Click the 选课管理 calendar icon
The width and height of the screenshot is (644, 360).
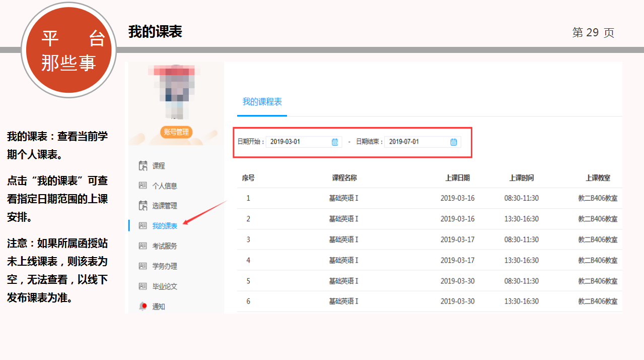[x=142, y=206]
